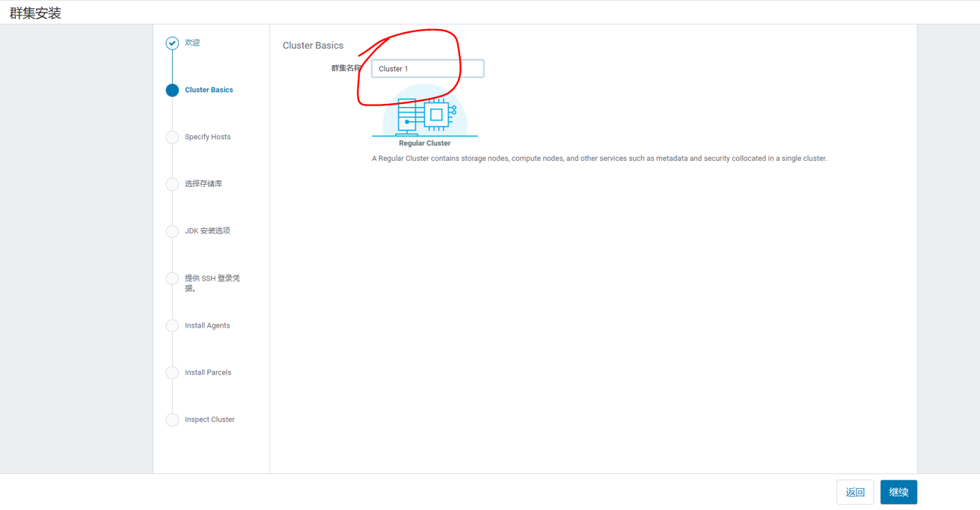This screenshot has height=510, width=980.
Task: Open the Install Parcels step label
Action: click(208, 372)
